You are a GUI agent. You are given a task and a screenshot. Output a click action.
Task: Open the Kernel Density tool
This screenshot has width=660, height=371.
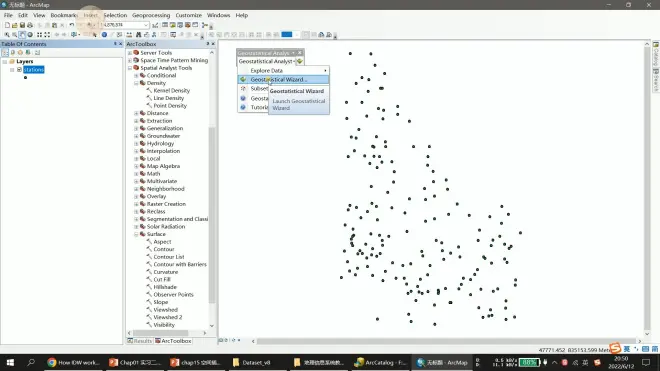[x=171, y=91]
